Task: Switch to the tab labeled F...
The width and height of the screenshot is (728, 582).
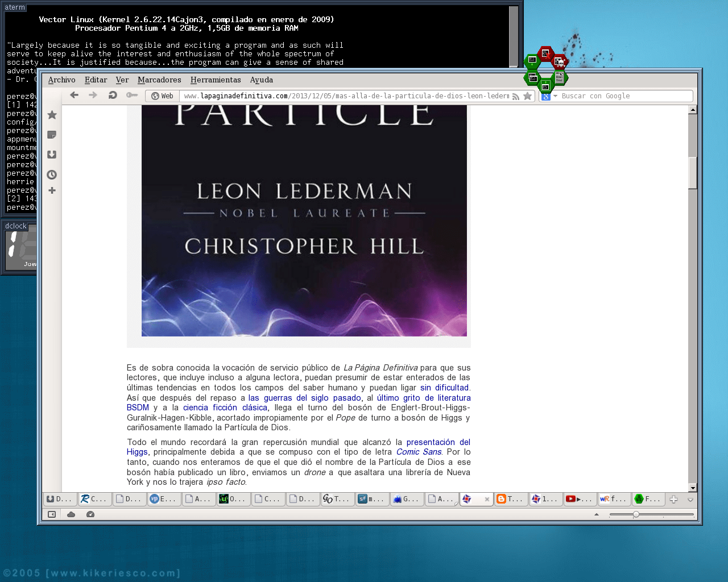Action: point(648,499)
